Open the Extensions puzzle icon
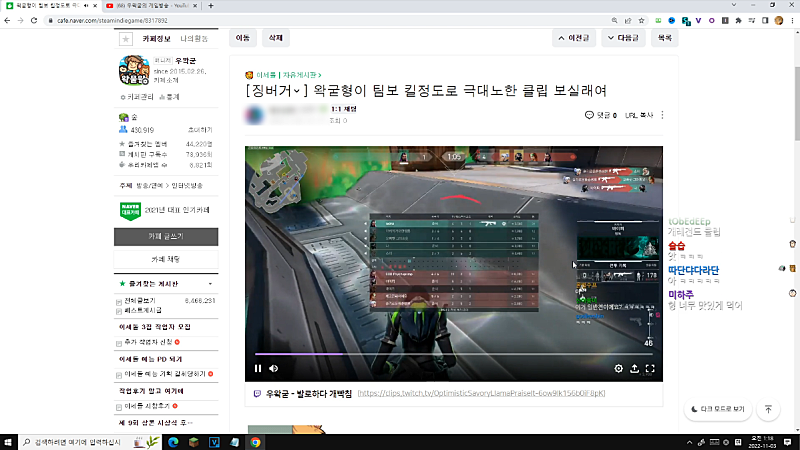The width and height of the screenshot is (800, 450). (738, 20)
